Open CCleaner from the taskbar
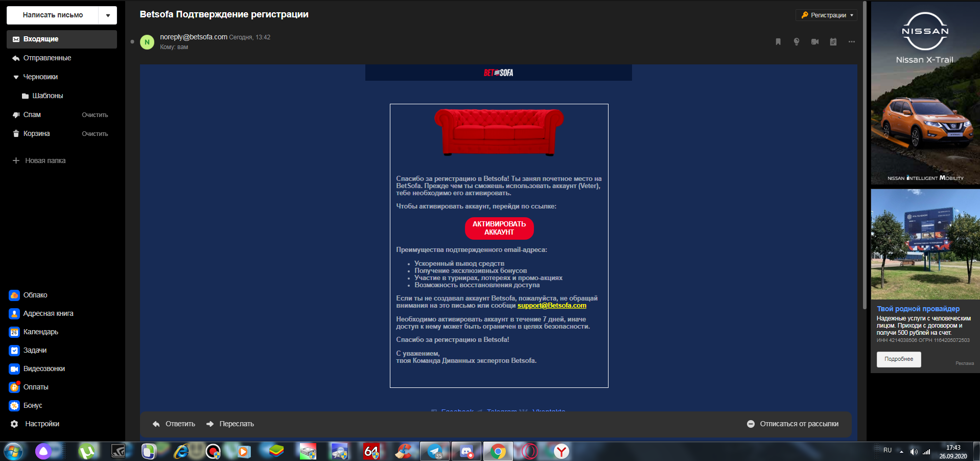The image size is (980, 461). coord(404,451)
